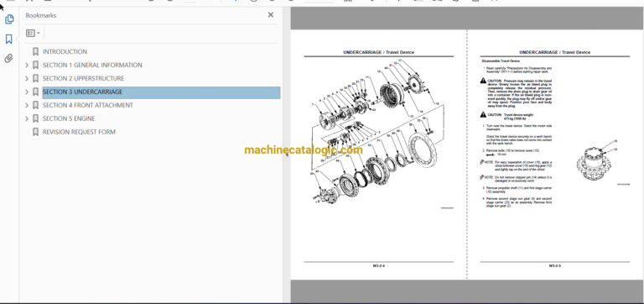644x304 pixels.
Task: Expand SECTION 4 FRONT ATTACHMENT bookmark
Action: tap(27, 105)
